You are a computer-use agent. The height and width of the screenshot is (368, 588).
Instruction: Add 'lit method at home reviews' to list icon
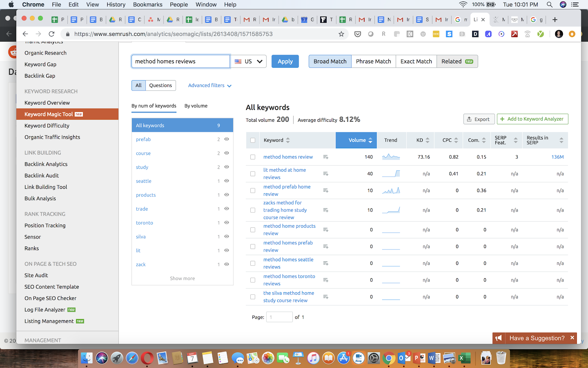coord(326,174)
